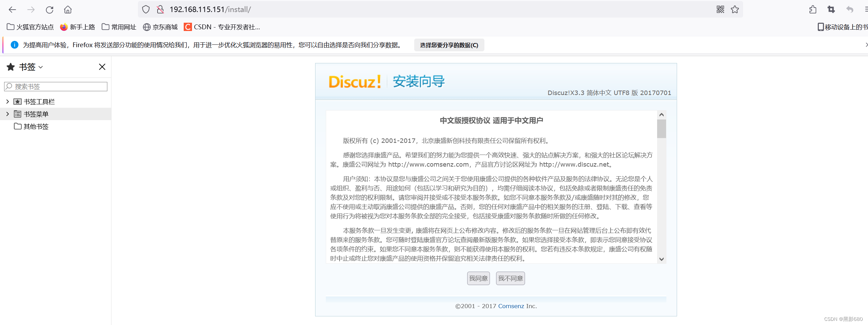Open 移动设备上的书签 folder
This screenshot has height=325, width=868.
point(843,27)
